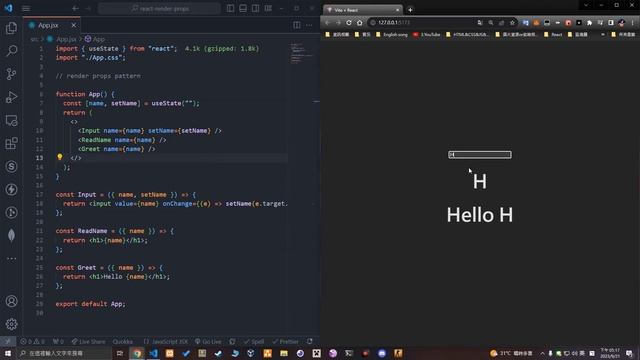This screenshot has width=640, height=360.
Task: Open browser Extensions puzzle icon
Action: pos(589,22)
